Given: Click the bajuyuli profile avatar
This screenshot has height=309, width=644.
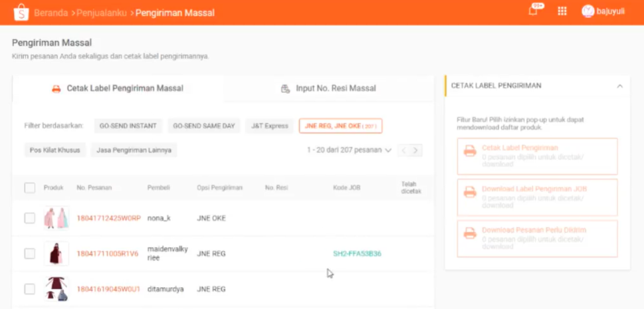Looking at the screenshot, I should (x=588, y=11).
